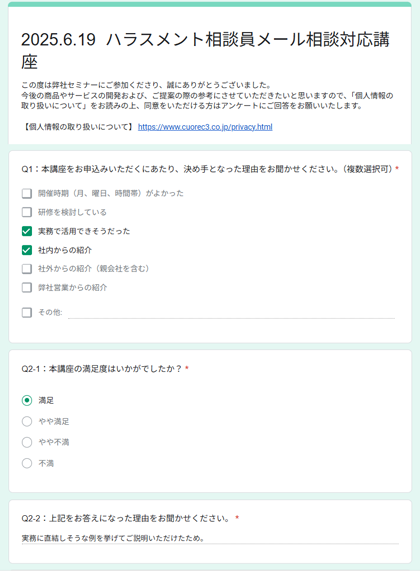Click the form title heading text
The height and width of the screenshot is (571, 420).
coord(205,50)
